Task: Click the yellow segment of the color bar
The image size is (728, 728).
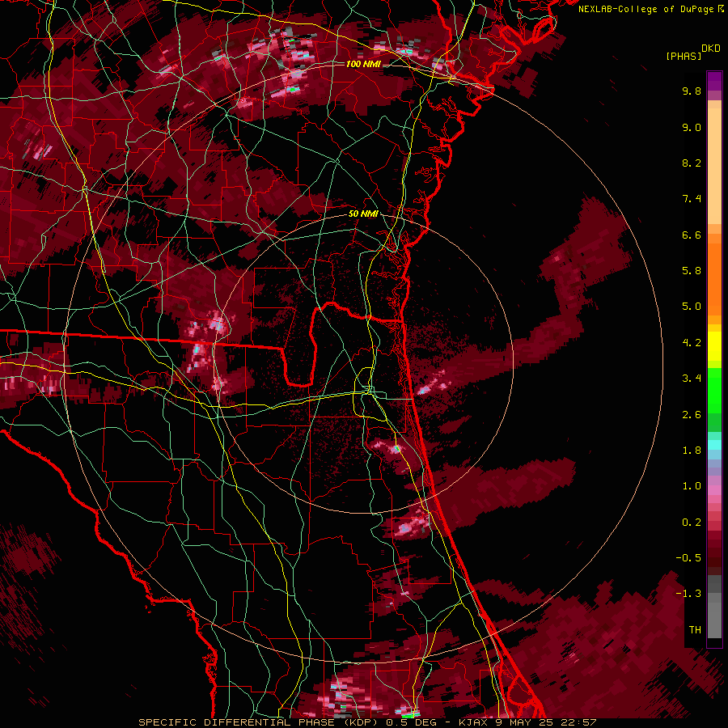Action: click(x=714, y=346)
